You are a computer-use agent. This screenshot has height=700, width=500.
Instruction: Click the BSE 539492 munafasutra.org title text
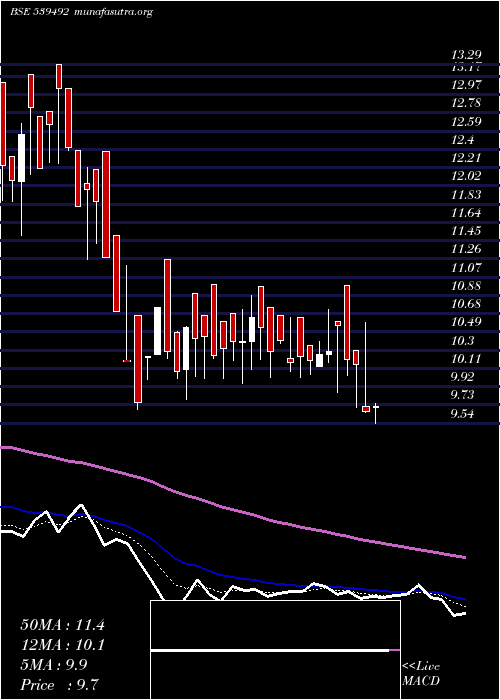(81, 12)
